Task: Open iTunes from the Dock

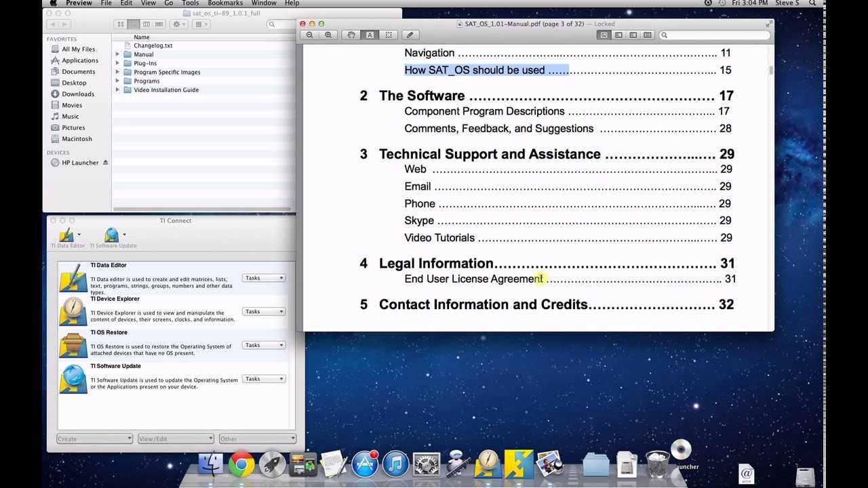Action: click(395, 464)
